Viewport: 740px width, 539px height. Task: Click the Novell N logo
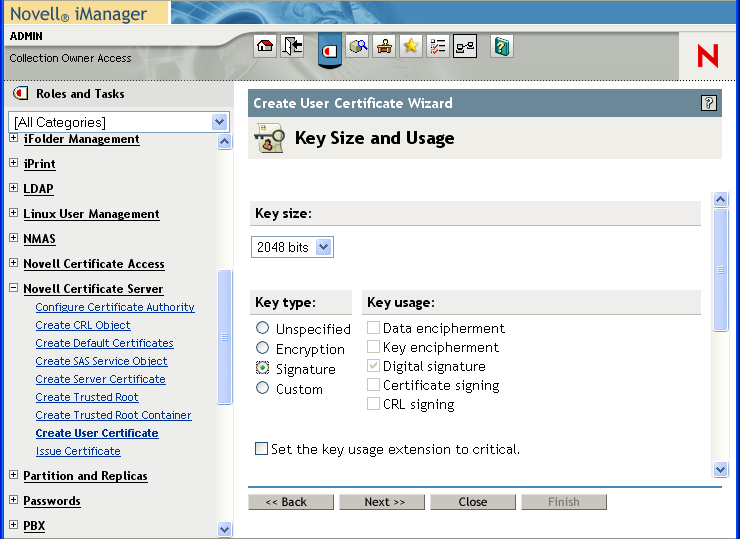click(707, 56)
